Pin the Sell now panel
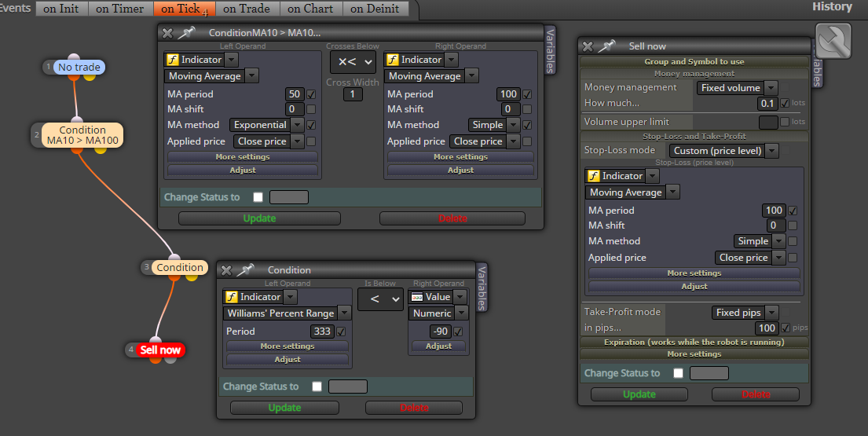The image size is (868, 436). coord(606,46)
